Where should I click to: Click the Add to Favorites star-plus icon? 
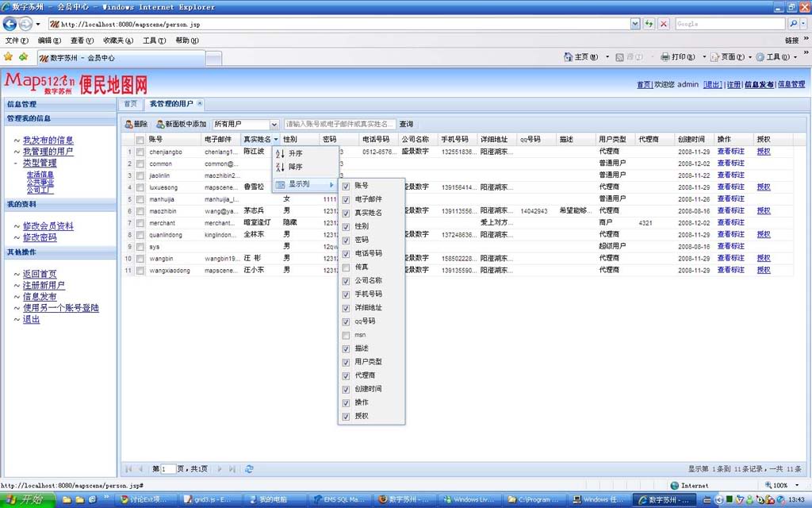[x=23, y=57]
